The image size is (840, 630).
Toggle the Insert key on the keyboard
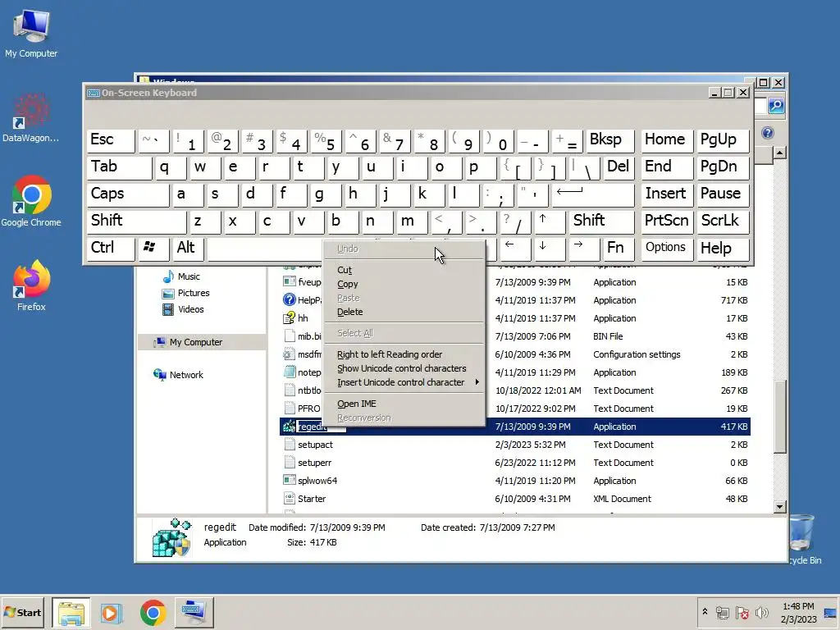click(x=667, y=194)
